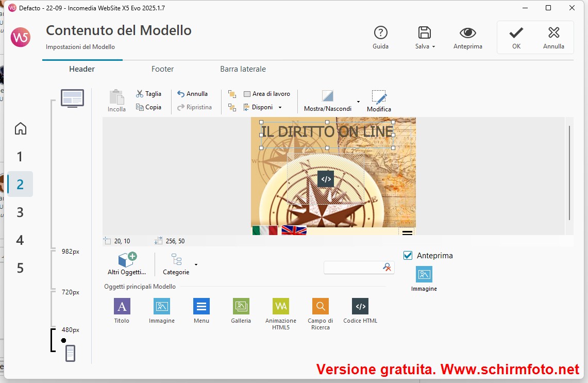Open the Barra laterale tab
The height and width of the screenshot is (383, 588).
coord(243,69)
